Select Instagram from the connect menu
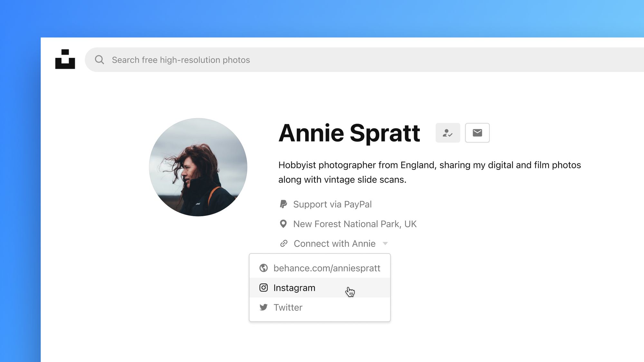Image resolution: width=644 pixels, height=362 pixels. click(320, 288)
